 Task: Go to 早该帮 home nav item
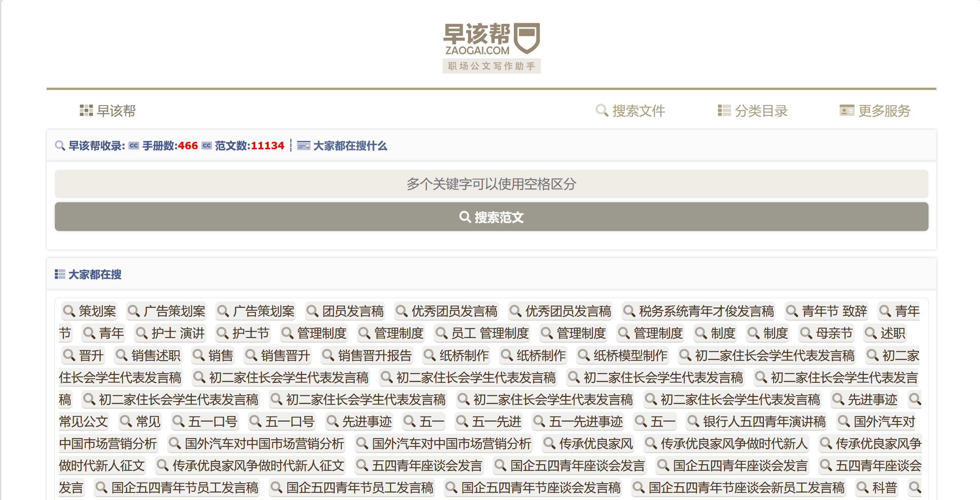coord(107,111)
